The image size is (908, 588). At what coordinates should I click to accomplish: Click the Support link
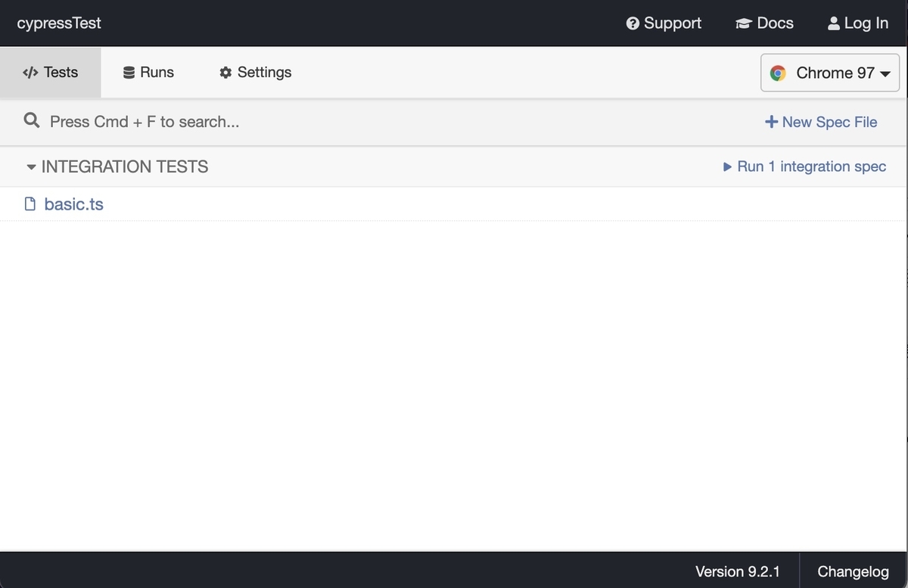[x=664, y=23]
